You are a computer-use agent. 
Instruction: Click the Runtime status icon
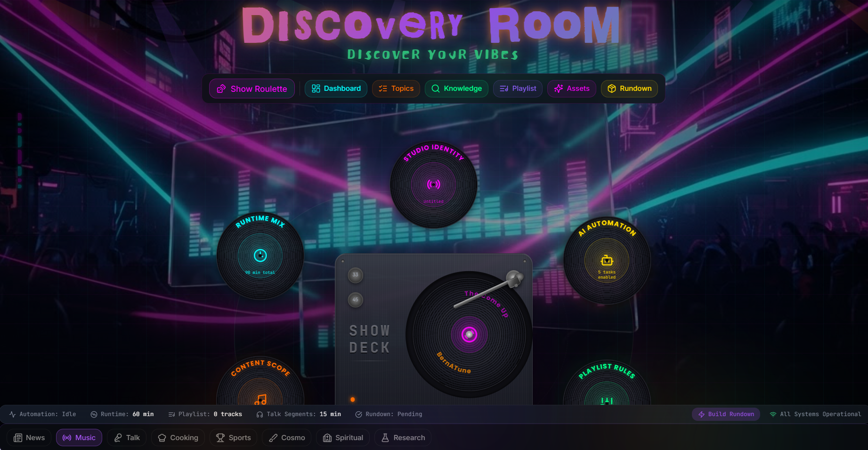click(x=94, y=414)
